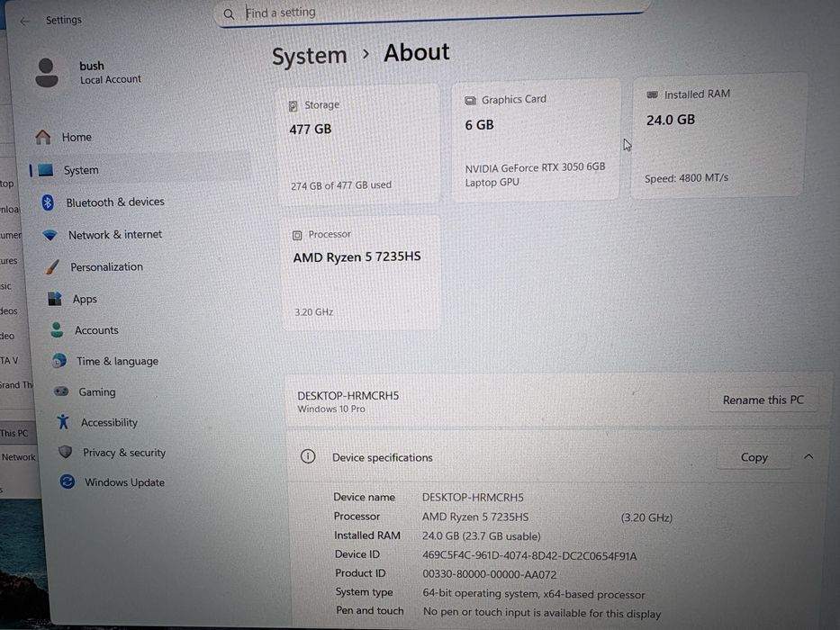Click the Device specifications info icon
Viewport: 840px width, 630px height.
click(308, 456)
